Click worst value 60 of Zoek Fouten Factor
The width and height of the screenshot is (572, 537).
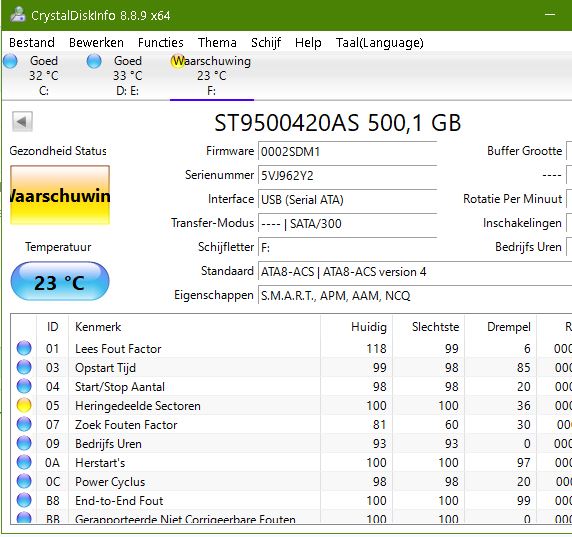[x=452, y=424]
